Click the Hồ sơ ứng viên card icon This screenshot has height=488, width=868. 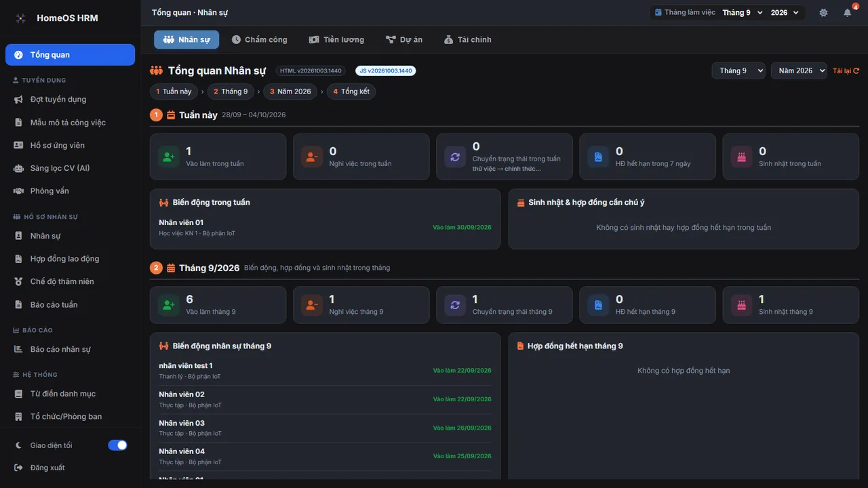[18, 145]
